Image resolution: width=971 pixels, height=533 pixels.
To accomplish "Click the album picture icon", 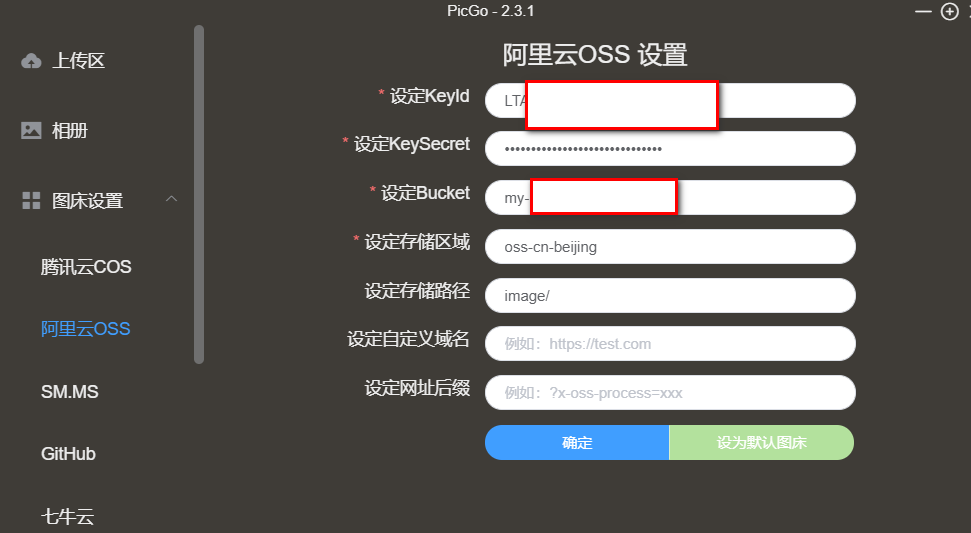I will [x=31, y=131].
